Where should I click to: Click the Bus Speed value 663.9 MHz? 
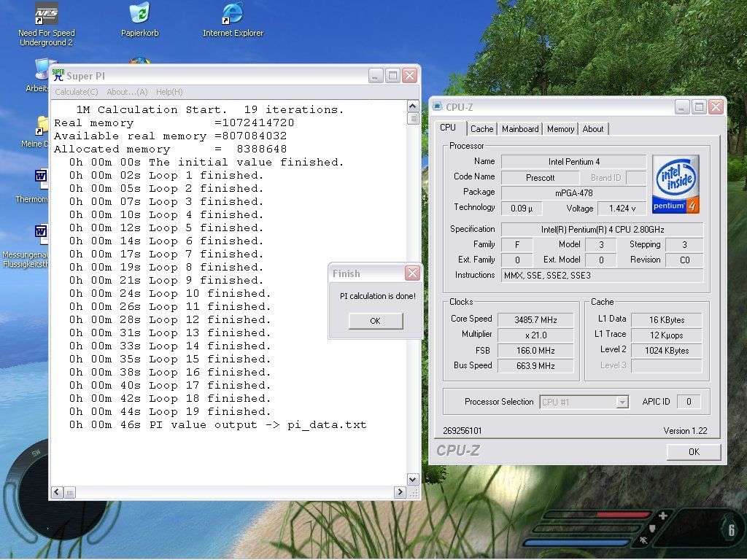pyautogui.click(x=535, y=366)
